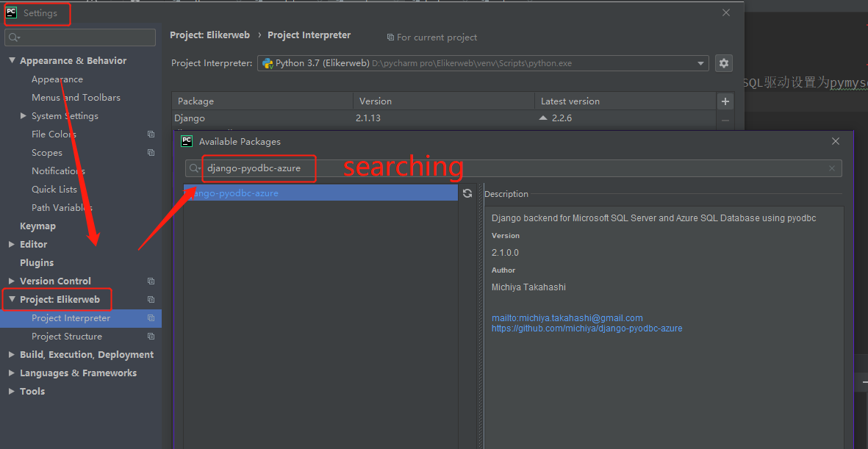Expand the System Settings node
The image size is (868, 449).
point(24,115)
